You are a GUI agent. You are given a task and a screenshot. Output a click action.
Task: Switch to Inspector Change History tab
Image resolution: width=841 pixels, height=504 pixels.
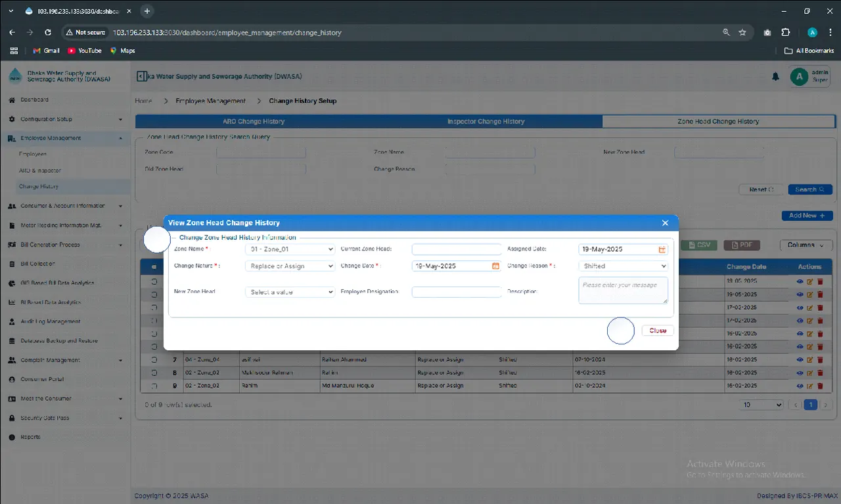[x=486, y=122]
